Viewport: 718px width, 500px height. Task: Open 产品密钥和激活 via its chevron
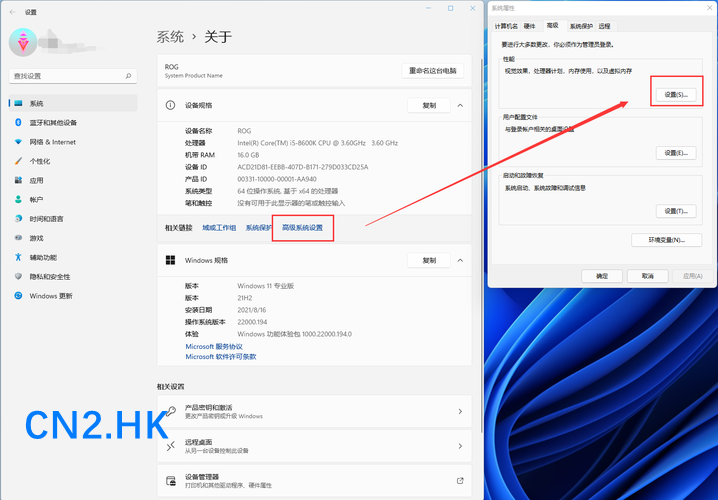[x=460, y=411]
